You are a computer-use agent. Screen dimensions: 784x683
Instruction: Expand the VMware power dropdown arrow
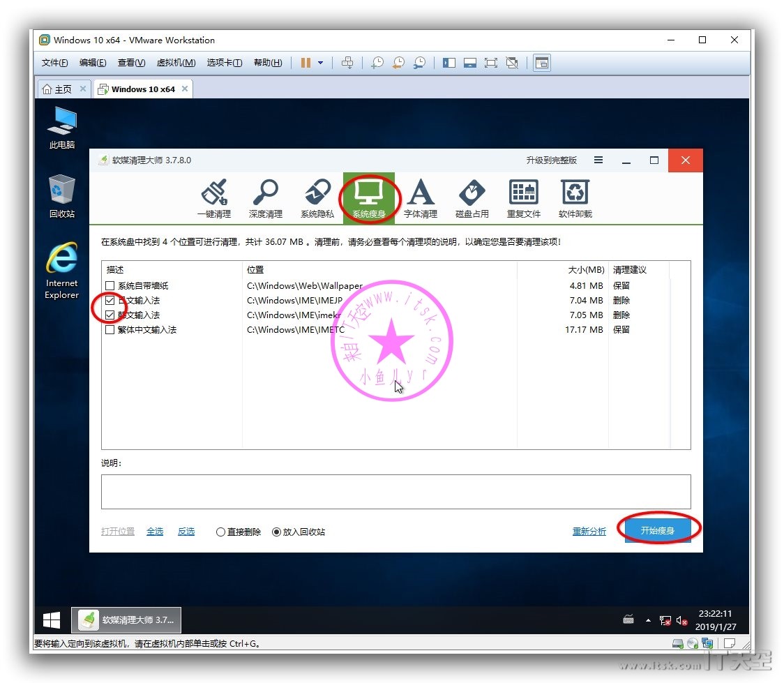pos(320,63)
